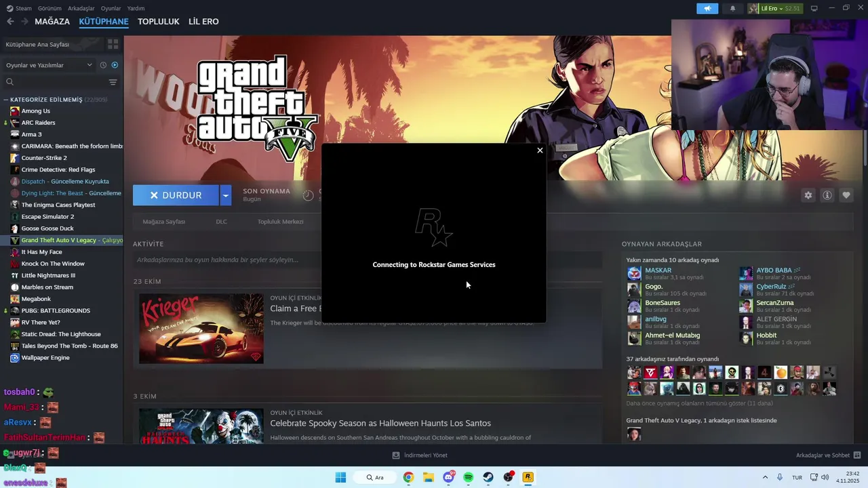Screen dimensions: 868x488
Task: Toggle ready-to-play filter icon
Action: 115,65
